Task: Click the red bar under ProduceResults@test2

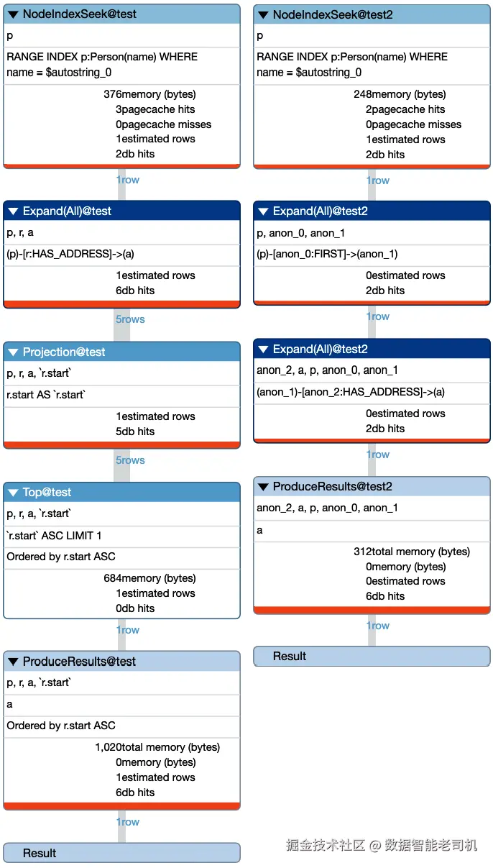Action: tap(372, 611)
